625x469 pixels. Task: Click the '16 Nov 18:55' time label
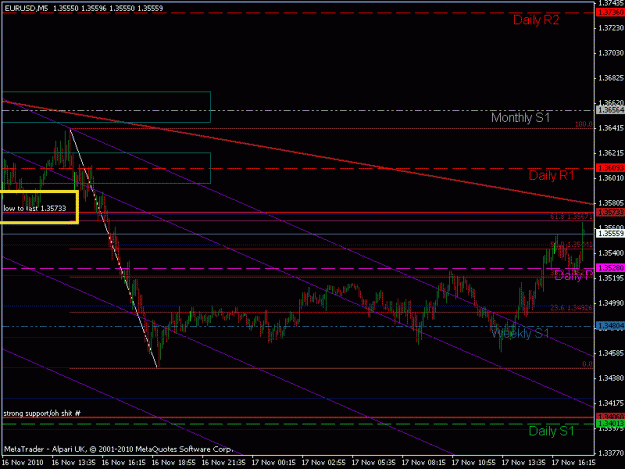point(174,463)
